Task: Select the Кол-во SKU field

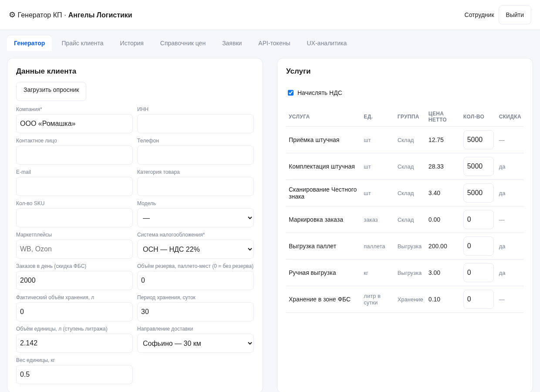Action: point(74,218)
